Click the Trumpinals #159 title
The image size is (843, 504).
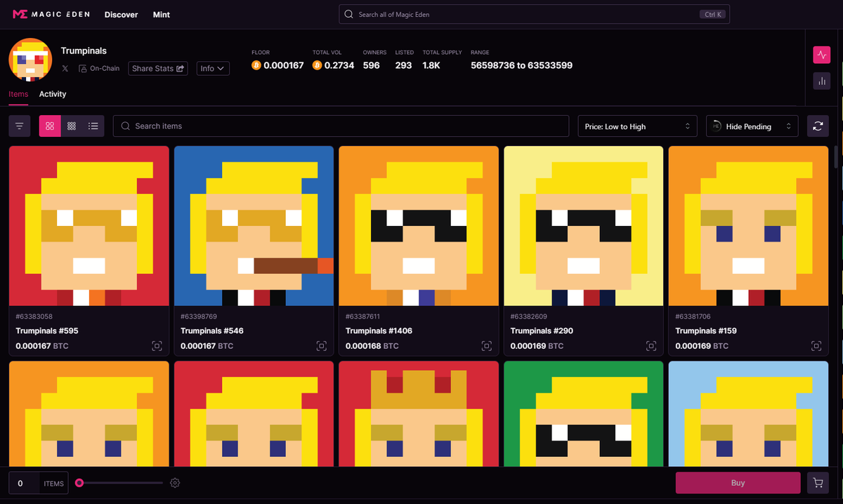706,331
